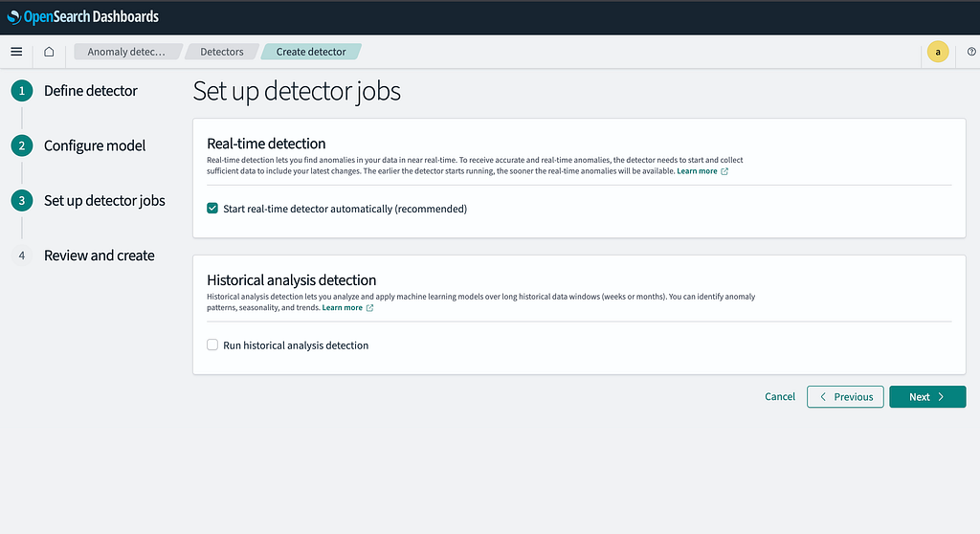Proceed with the Next button
This screenshot has width=980, height=534.
coord(927,396)
